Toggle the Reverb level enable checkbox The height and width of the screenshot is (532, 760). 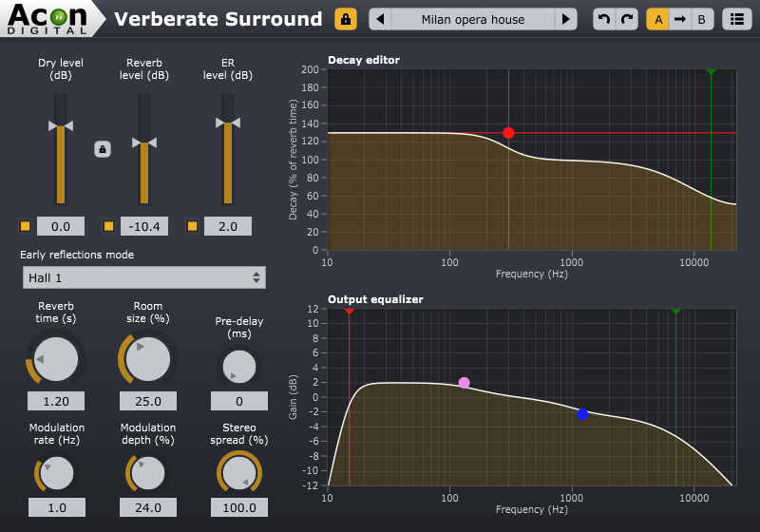pos(108,226)
